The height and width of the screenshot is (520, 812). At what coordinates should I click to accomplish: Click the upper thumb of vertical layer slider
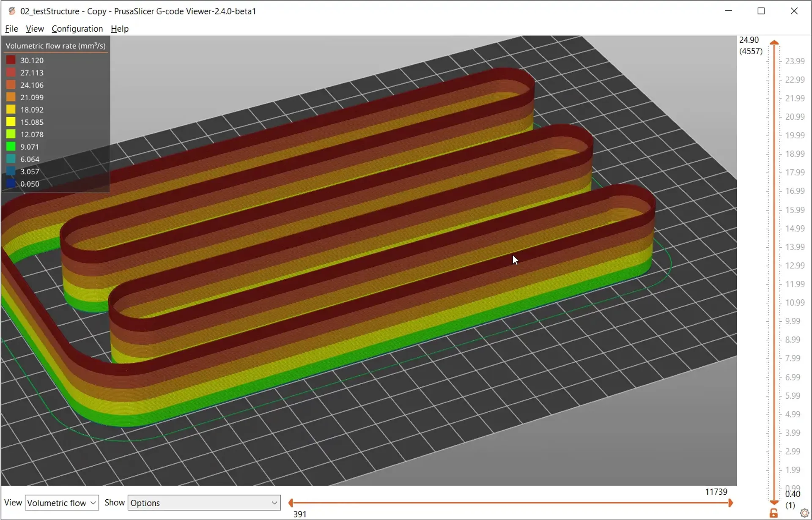click(x=774, y=43)
